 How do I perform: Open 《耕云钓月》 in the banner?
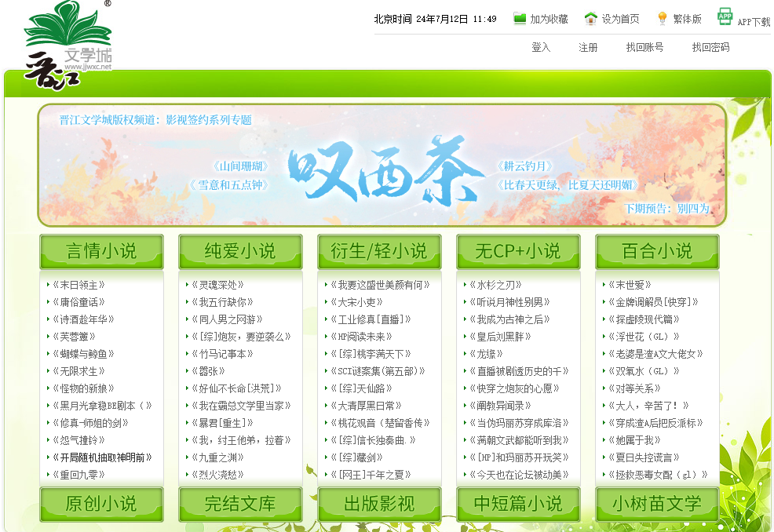click(x=524, y=166)
